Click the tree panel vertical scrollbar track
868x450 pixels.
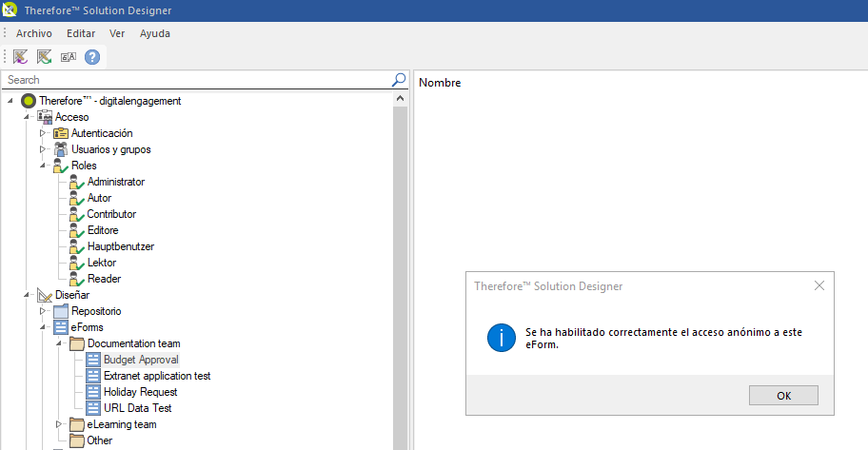coord(401,277)
